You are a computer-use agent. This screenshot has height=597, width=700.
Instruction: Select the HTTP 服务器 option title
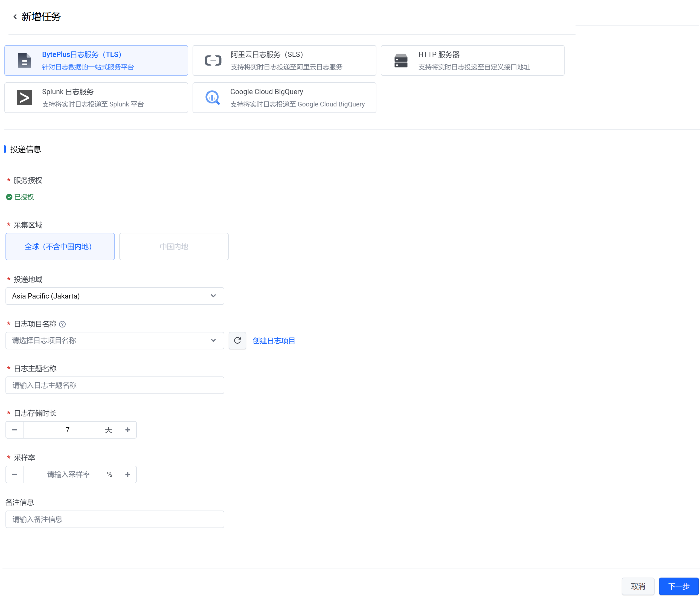(x=439, y=54)
